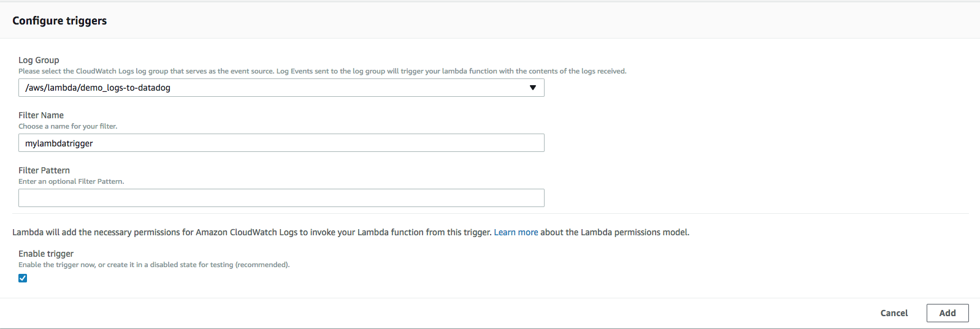Image resolution: width=980 pixels, height=329 pixels.
Task: Click the Configure triggers heading
Action: tap(59, 21)
